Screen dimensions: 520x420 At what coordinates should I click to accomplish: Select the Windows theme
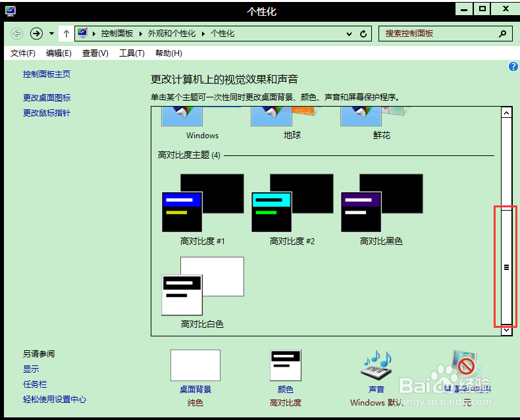click(x=202, y=123)
